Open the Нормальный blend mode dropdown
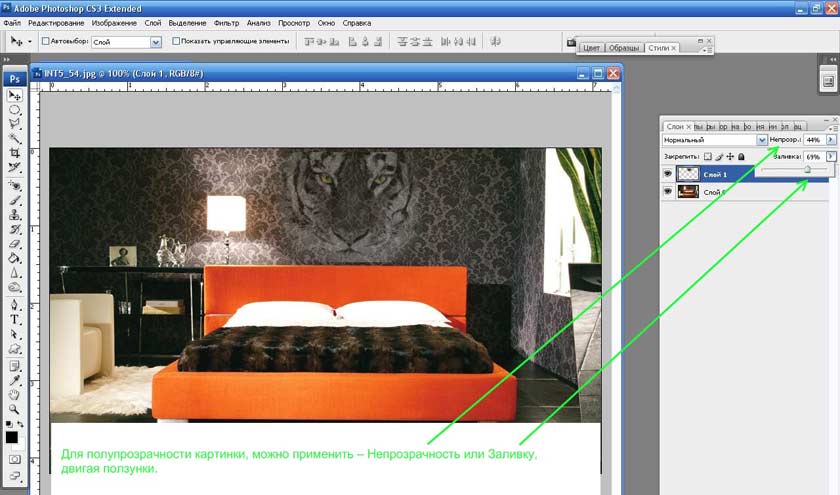Viewport: 840px width, 495px height. (762, 141)
